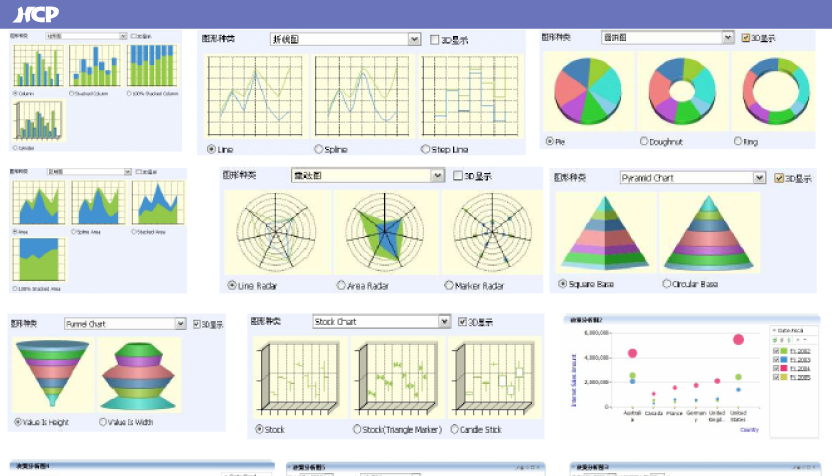Open the Funnel Chart type dropdown
The image size is (832, 476).
tap(180, 324)
